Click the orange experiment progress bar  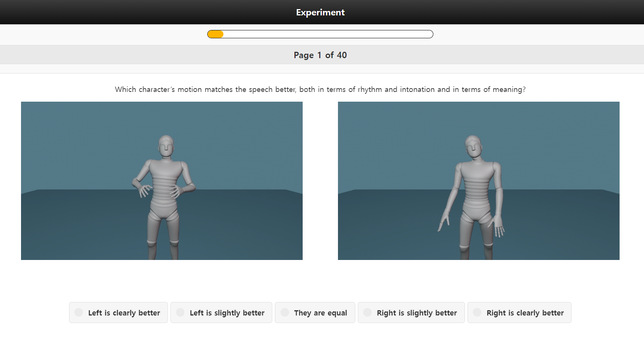(x=320, y=34)
